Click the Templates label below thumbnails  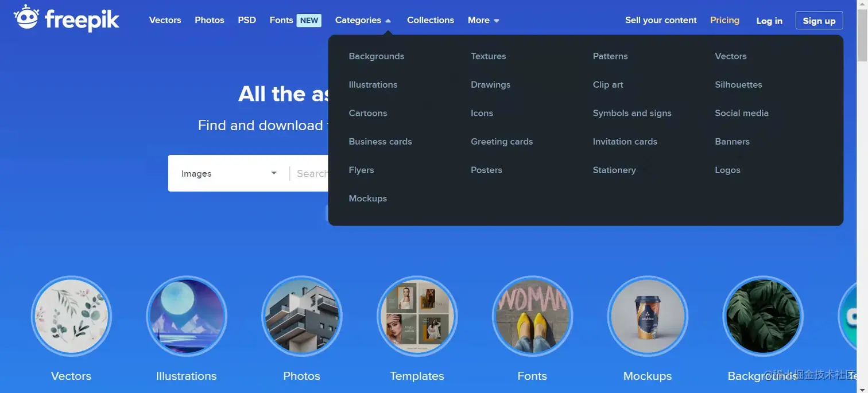(417, 376)
